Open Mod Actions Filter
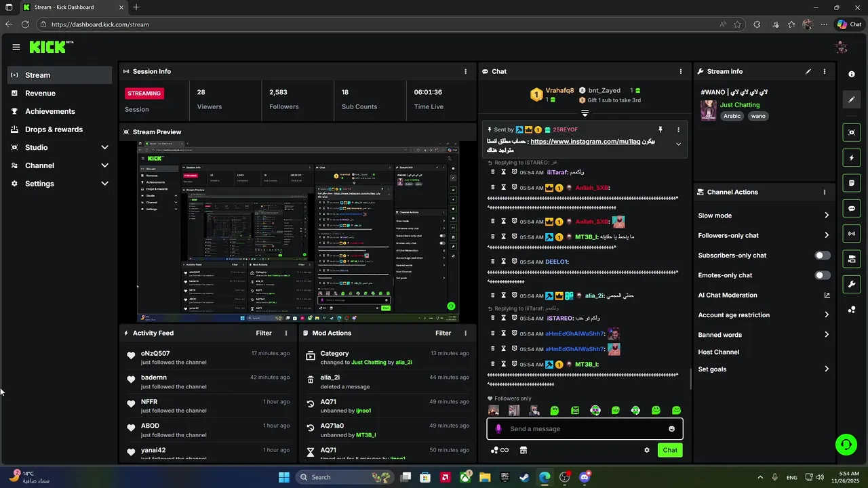This screenshot has height=488, width=868. click(x=443, y=333)
